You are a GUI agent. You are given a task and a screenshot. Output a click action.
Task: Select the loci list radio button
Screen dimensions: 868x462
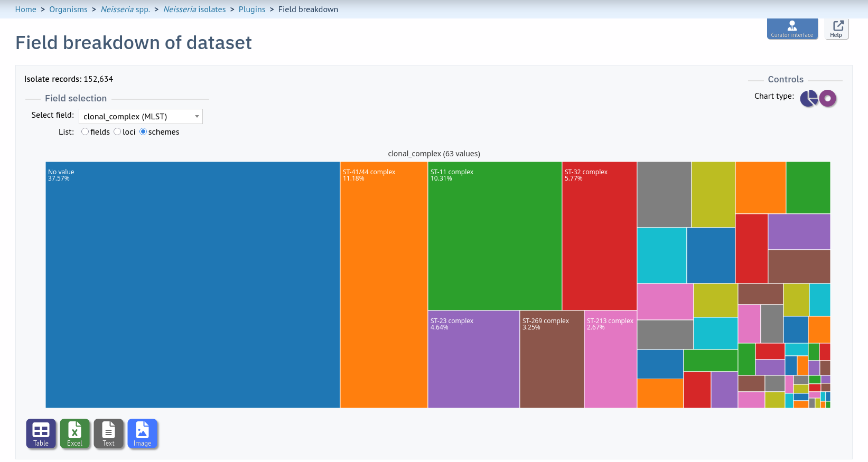coord(117,131)
